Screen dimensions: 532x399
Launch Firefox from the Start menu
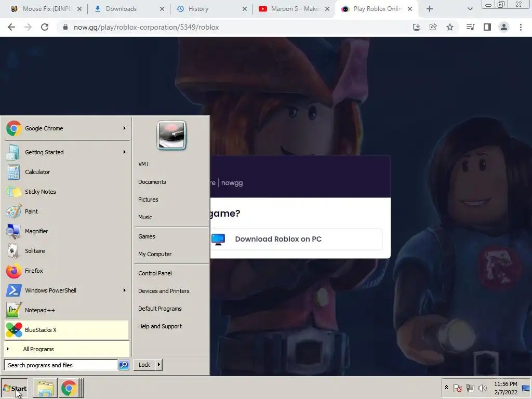point(66,270)
